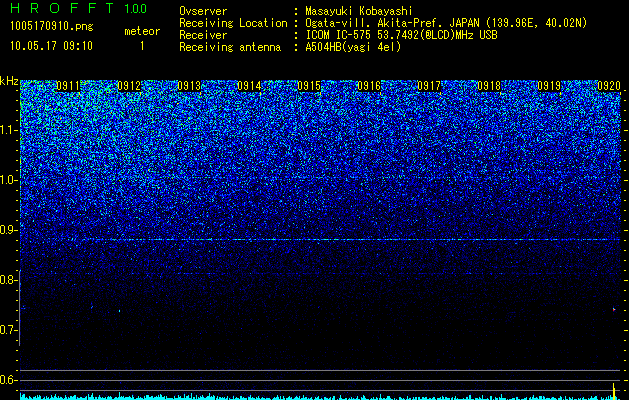
Task: Click the vertical gray bar beside 0.7 kHz
Action: 20,308
